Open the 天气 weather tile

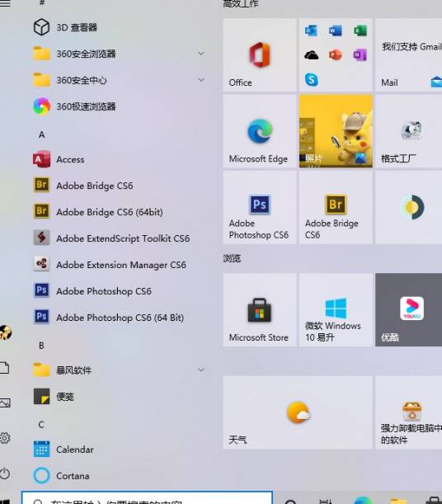(x=298, y=412)
